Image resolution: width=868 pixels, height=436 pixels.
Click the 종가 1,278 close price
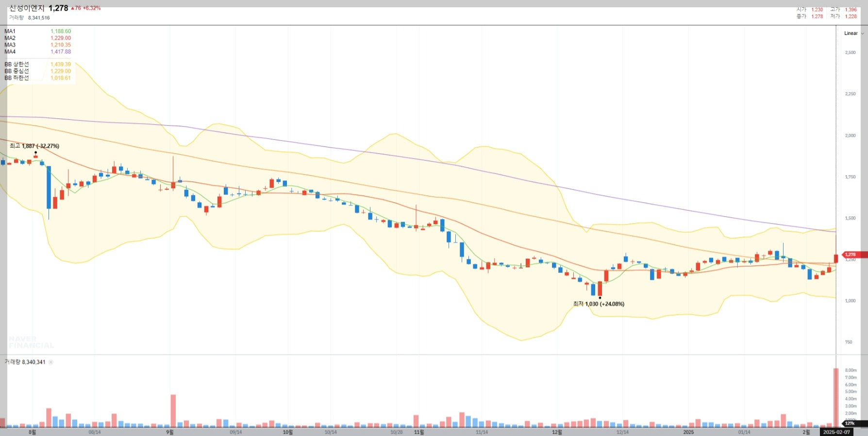pos(810,16)
